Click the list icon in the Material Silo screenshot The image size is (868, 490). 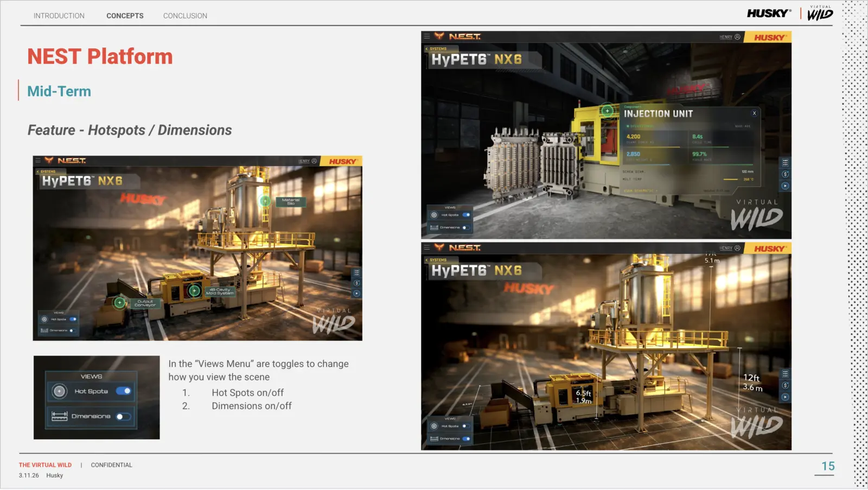[356, 272]
